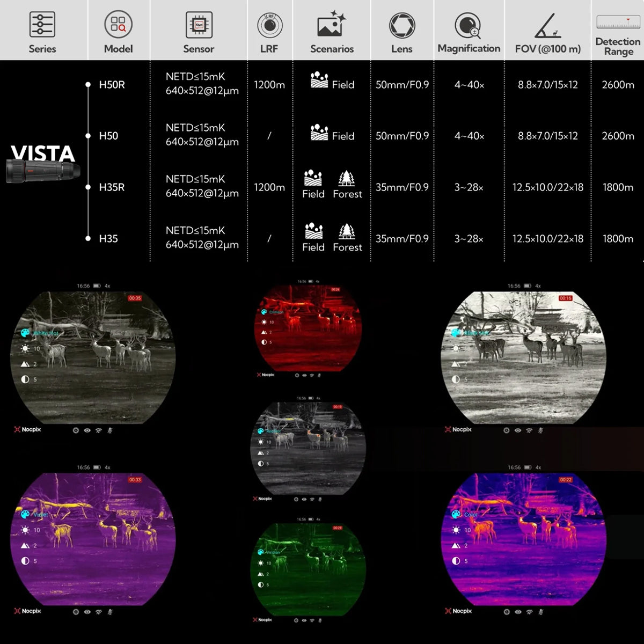Click the Magnification magnifier icon

(467, 25)
